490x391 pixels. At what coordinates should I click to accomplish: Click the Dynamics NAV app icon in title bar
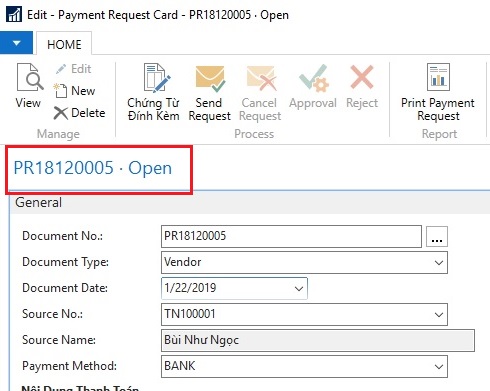click(x=14, y=15)
